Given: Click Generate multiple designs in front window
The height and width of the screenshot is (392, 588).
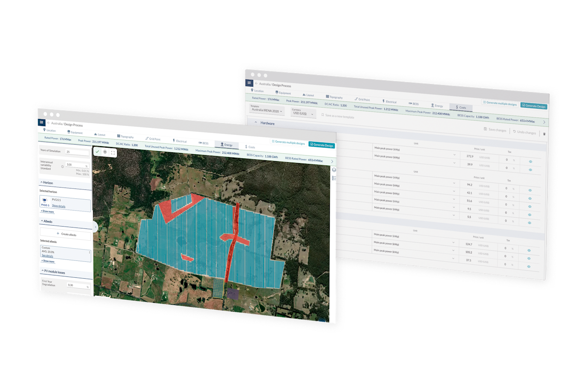Looking at the screenshot, I should 288,142.
